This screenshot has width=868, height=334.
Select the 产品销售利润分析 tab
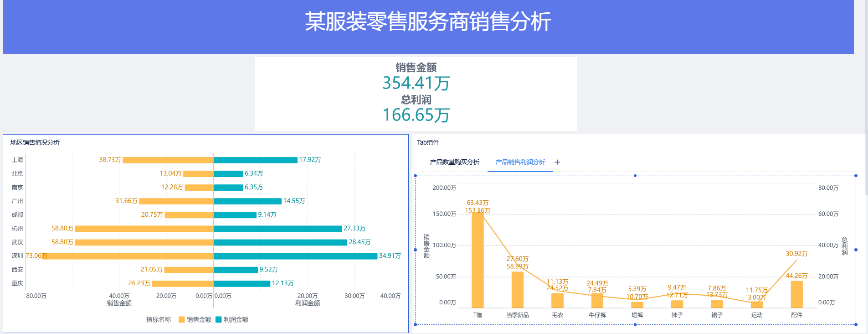coord(520,162)
